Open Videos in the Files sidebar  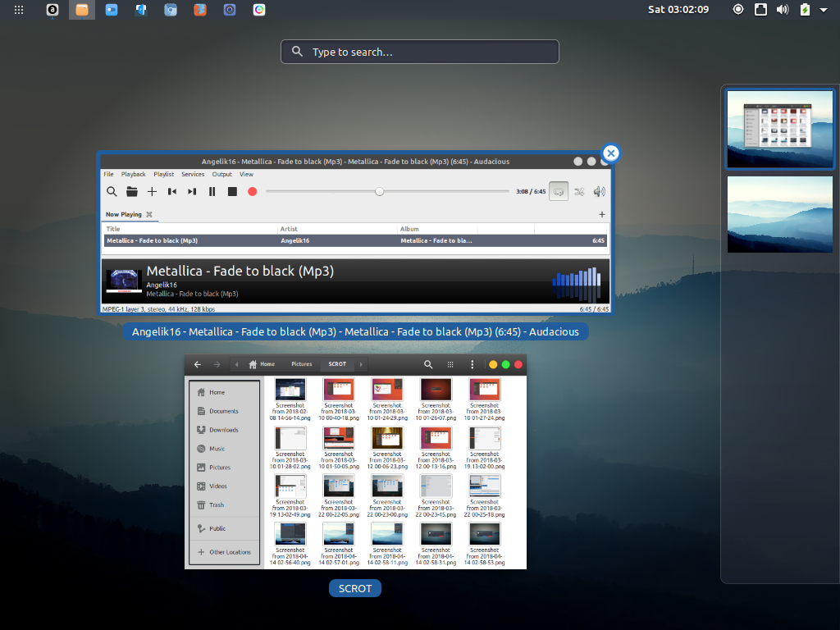coord(225,486)
